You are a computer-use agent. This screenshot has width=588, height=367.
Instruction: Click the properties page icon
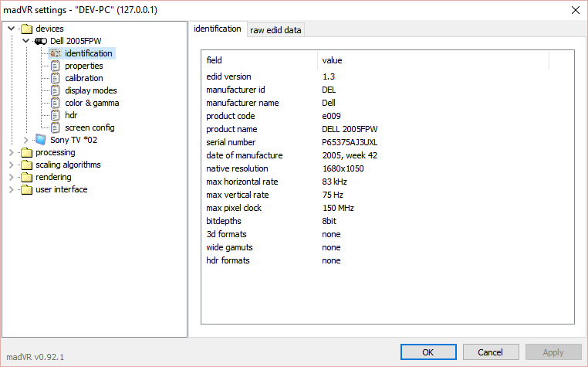tap(55, 66)
